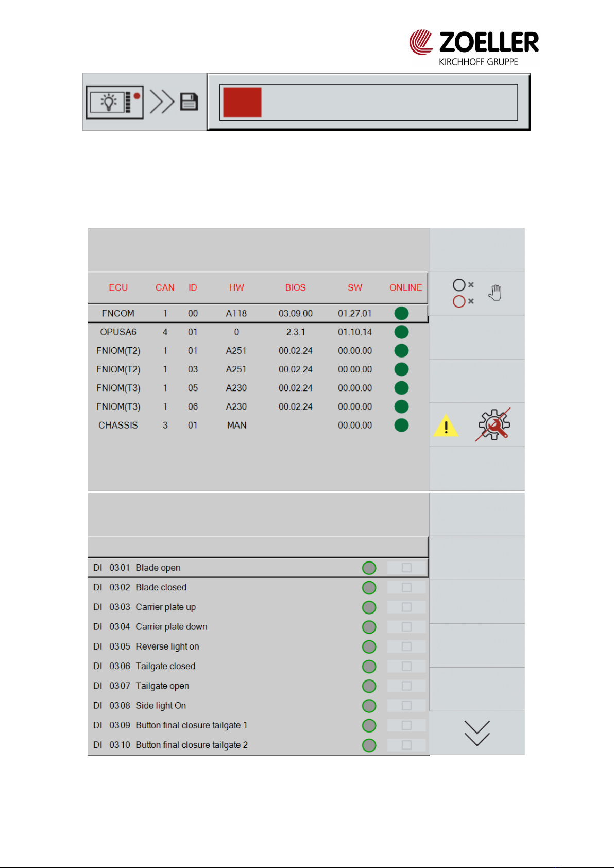Click the CAN column header

165,287
